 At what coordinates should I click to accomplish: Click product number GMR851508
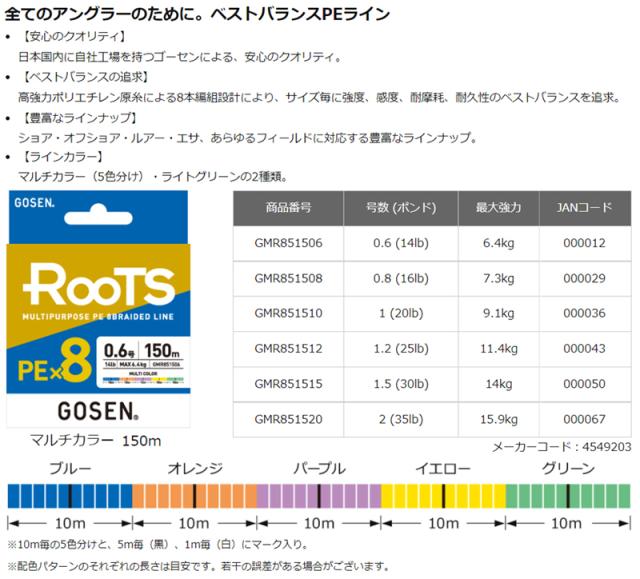pos(288,278)
